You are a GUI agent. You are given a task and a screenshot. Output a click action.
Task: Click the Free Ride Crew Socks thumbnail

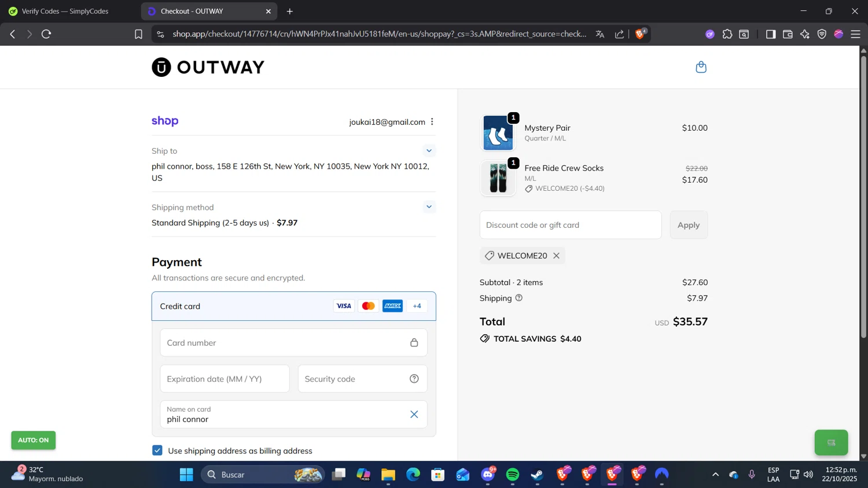tap(498, 178)
